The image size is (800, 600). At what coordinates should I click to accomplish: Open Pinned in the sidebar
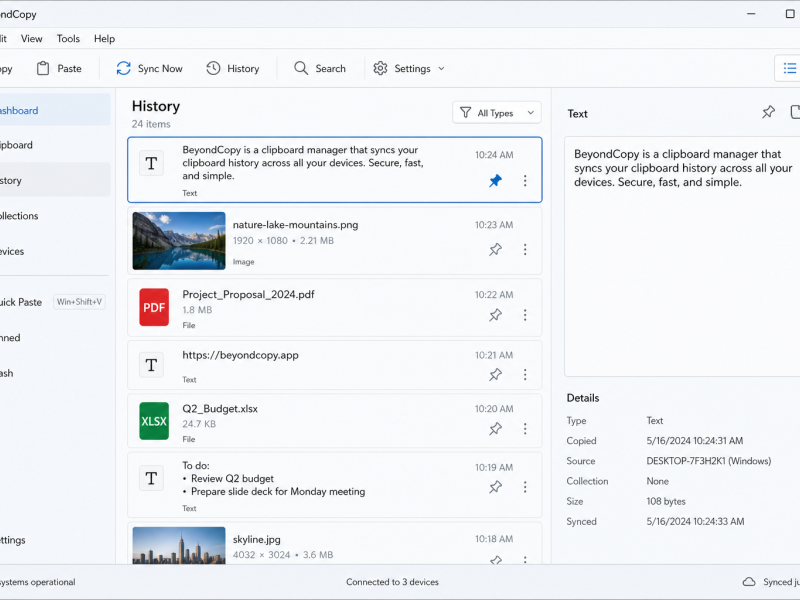tap(55, 338)
